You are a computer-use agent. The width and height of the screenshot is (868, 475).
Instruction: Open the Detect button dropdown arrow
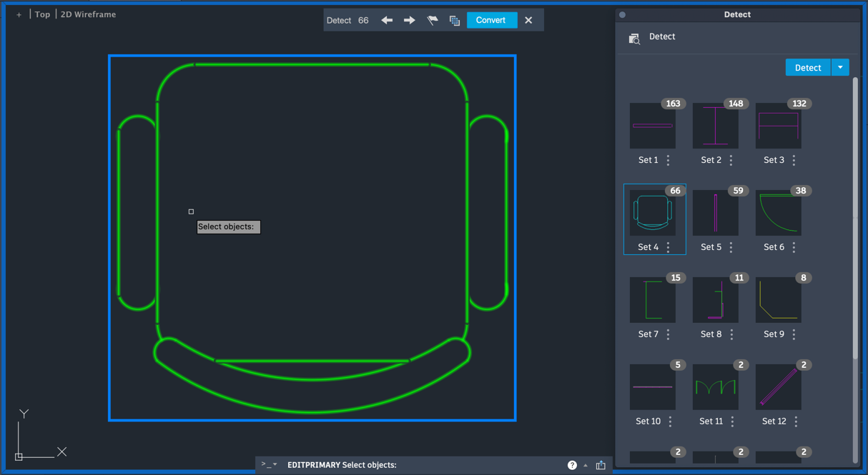click(840, 67)
